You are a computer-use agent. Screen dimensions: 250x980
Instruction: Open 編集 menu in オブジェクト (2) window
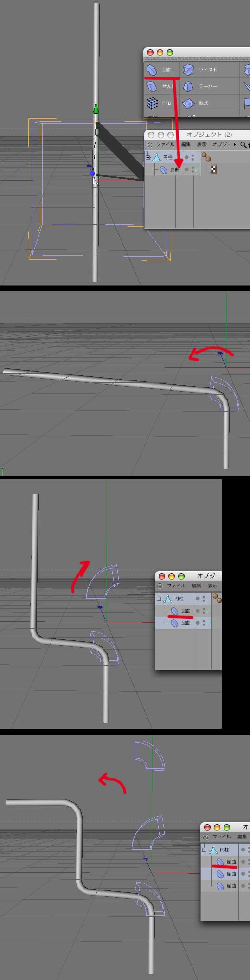pyautogui.click(x=186, y=145)
